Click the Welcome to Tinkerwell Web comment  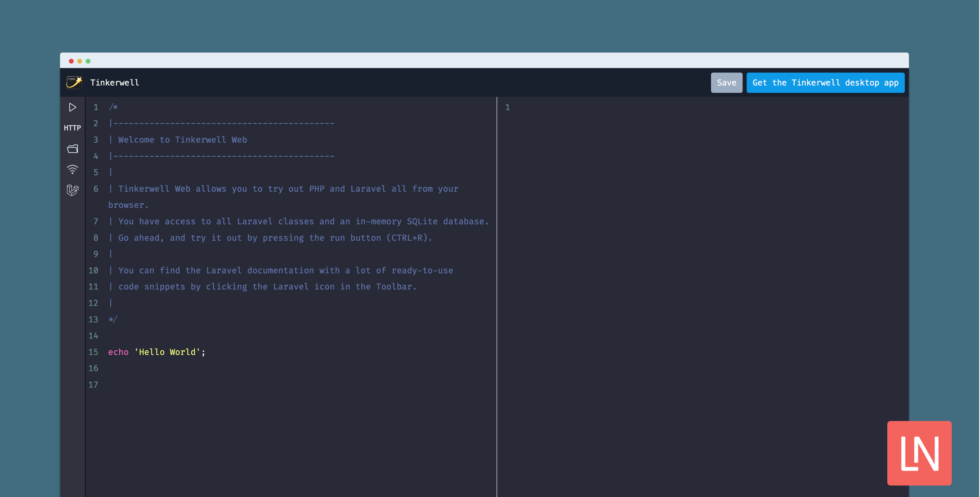click(182, 140)
